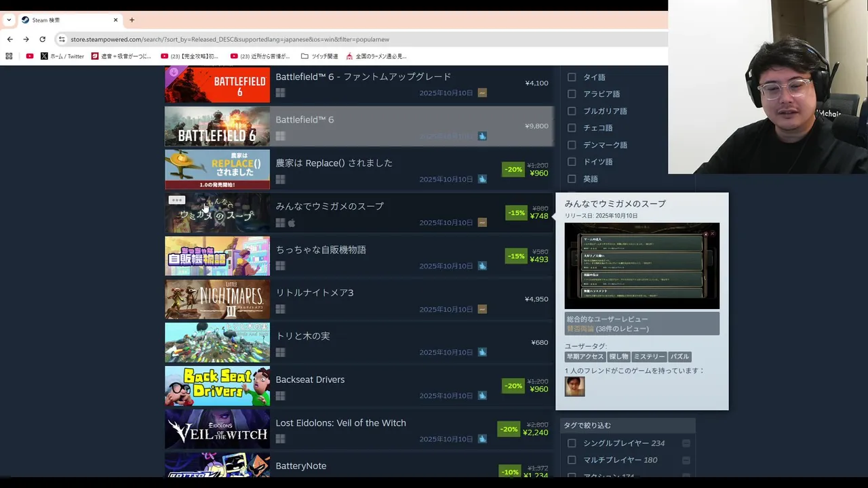
Task: Check the シングルプレイヤー tag checkbox
Action: (x=572, y=443)
